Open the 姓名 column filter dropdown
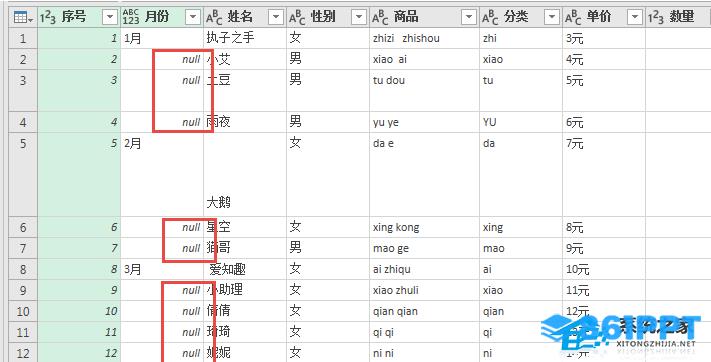The height and width of the screenshot is (362, 711). tap(276, 17)
